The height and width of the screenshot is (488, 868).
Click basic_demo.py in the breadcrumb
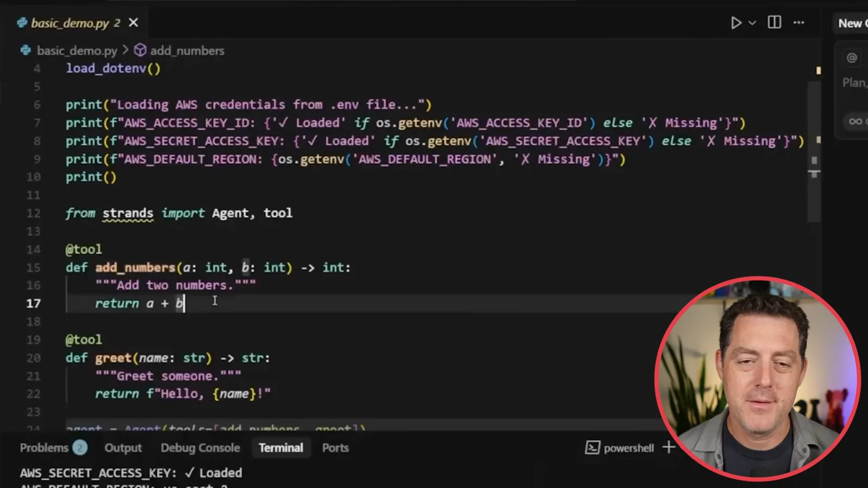pyautogui.click(x=76, y=50)
